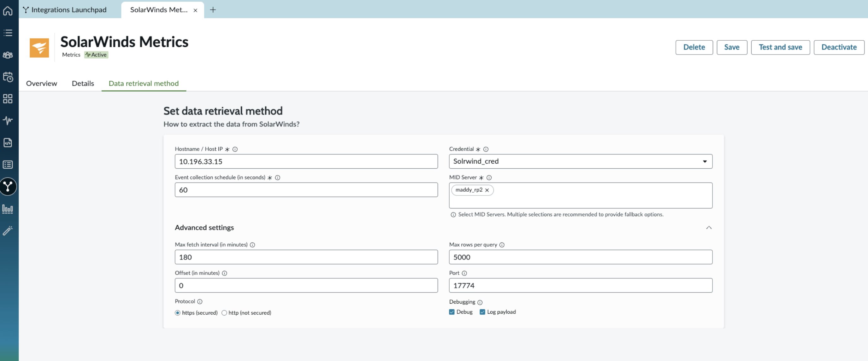Screen dimensions: 868x361
Task: Open the list menu icon in sidebar
Action: click(x=8, y=33)
